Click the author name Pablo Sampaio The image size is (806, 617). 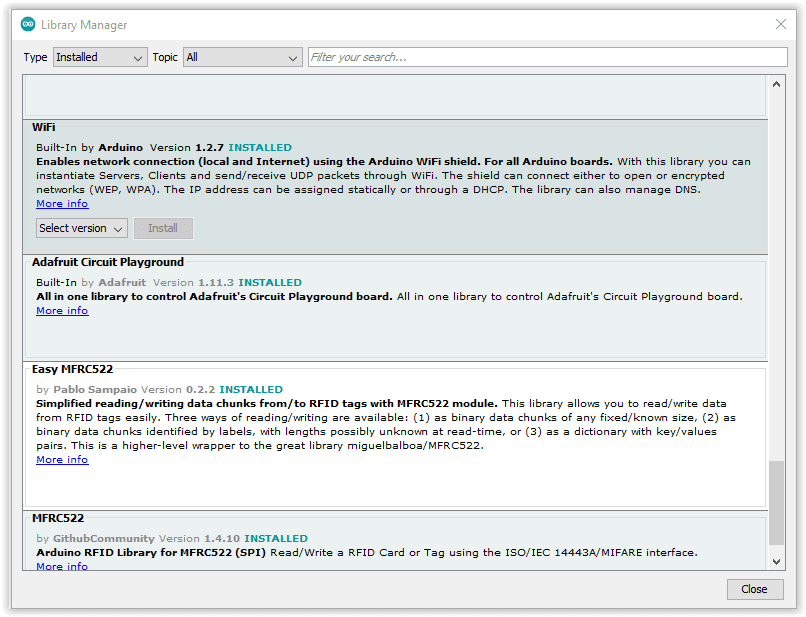(95, 389)
